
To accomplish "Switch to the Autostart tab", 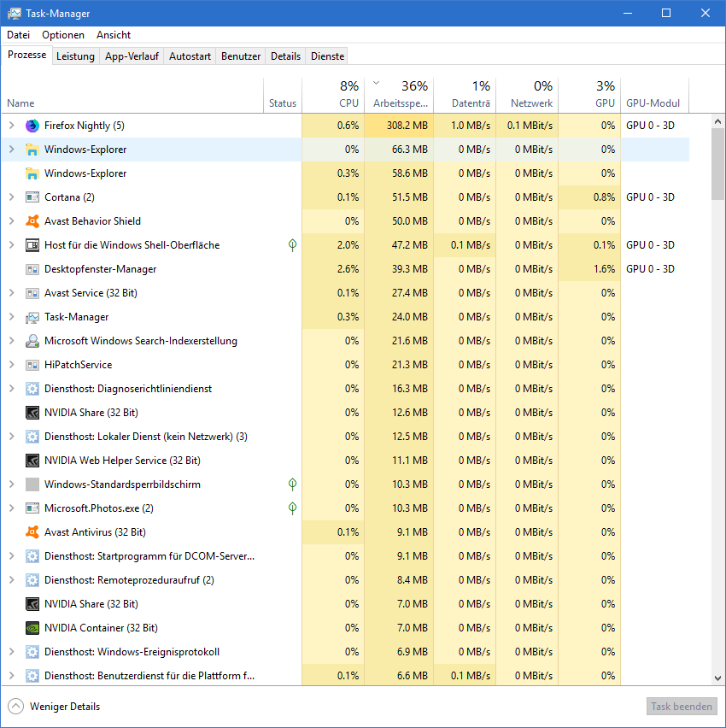I will (190, 56).
